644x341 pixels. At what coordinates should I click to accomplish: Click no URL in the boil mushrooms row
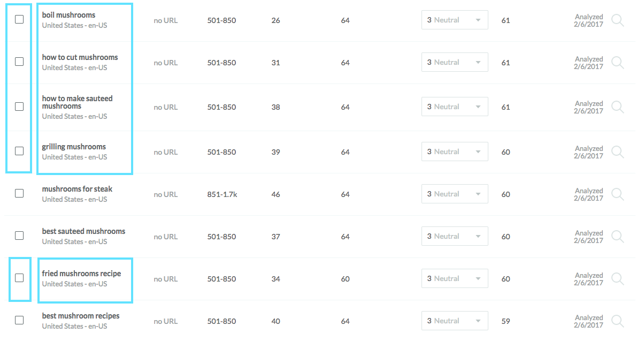click(x=166, y=20)
